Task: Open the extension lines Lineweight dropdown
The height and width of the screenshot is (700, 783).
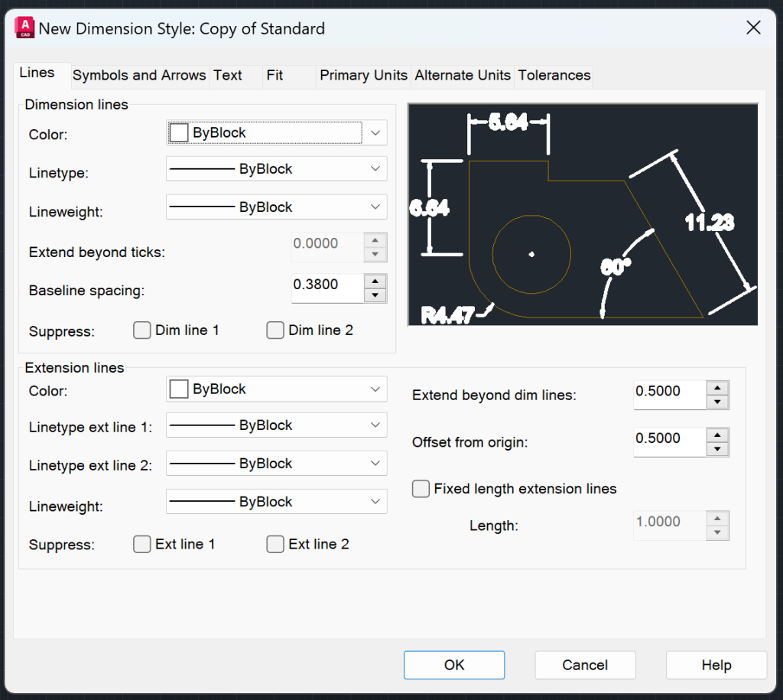Action: [x=375, y=501]
